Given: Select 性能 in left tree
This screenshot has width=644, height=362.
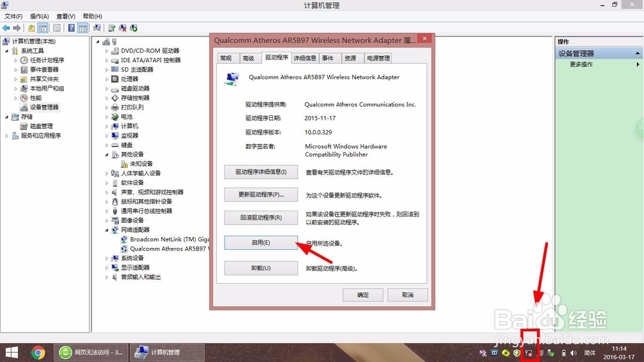Looking at the screenshot, I should pos(35,98).
